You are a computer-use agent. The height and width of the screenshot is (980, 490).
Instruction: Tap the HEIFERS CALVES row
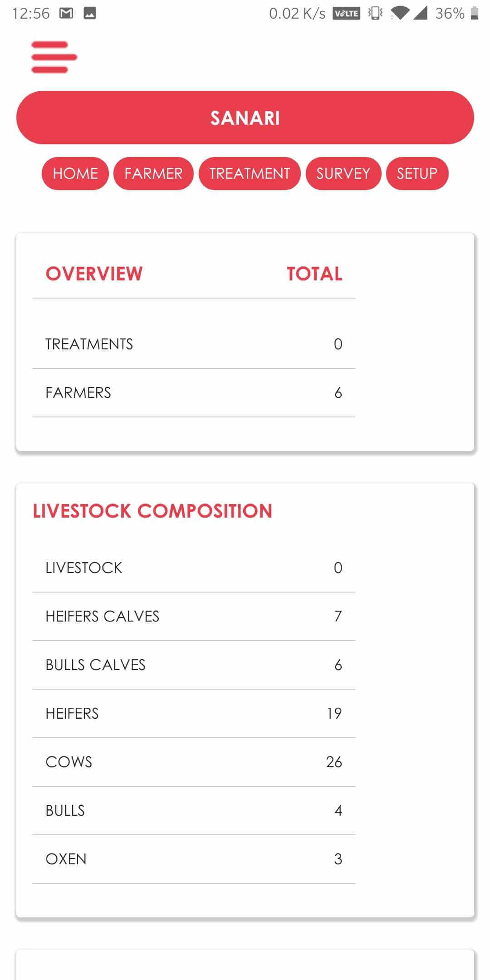tap(194, 616)
